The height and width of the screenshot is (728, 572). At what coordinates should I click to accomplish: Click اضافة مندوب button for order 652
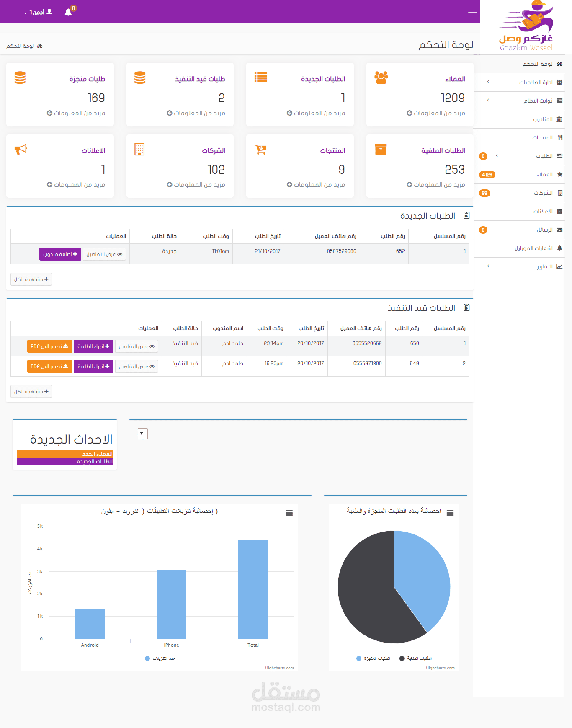60,254
